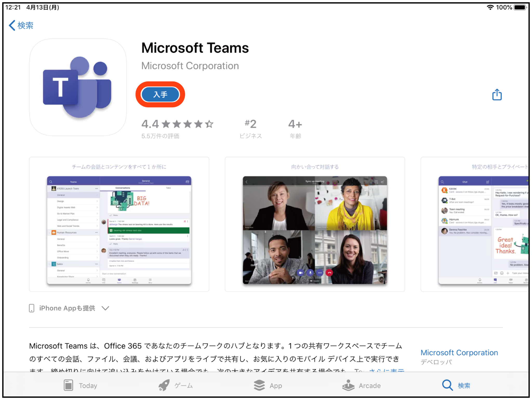Switch to the App tab
The height and width of the screenshot is (400, 532).
(x=268, y=385)
